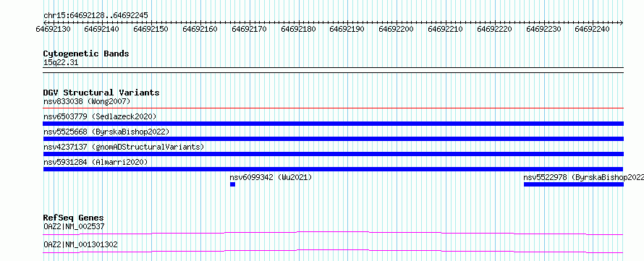Open the RefSeq Genes track title

click(x=74, y=218)
